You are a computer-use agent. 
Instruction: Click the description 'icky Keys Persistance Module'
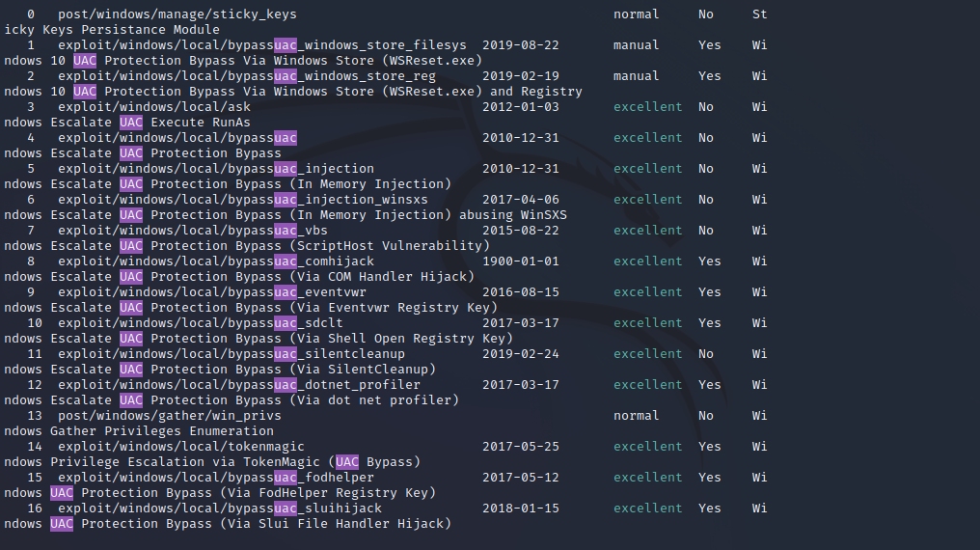(x=112, y=30)
